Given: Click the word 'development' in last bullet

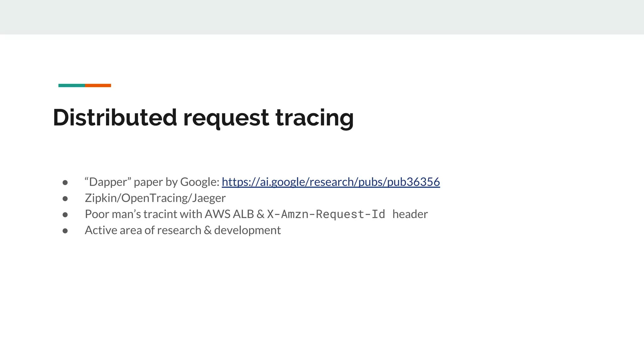Looking at the screenshot, I should (x=247, y=230).
